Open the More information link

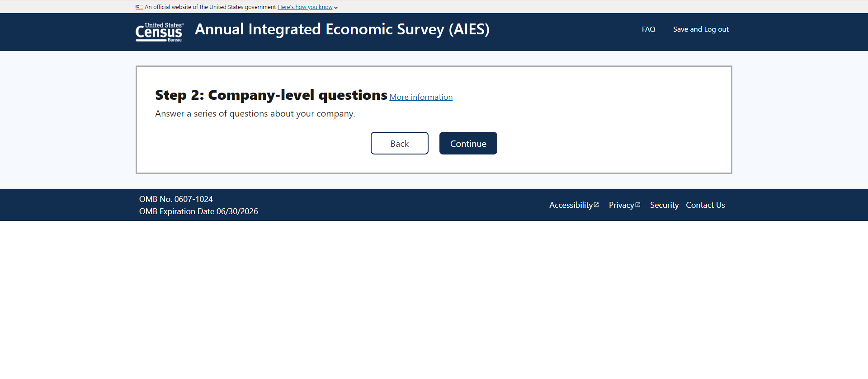click(421, 97)
